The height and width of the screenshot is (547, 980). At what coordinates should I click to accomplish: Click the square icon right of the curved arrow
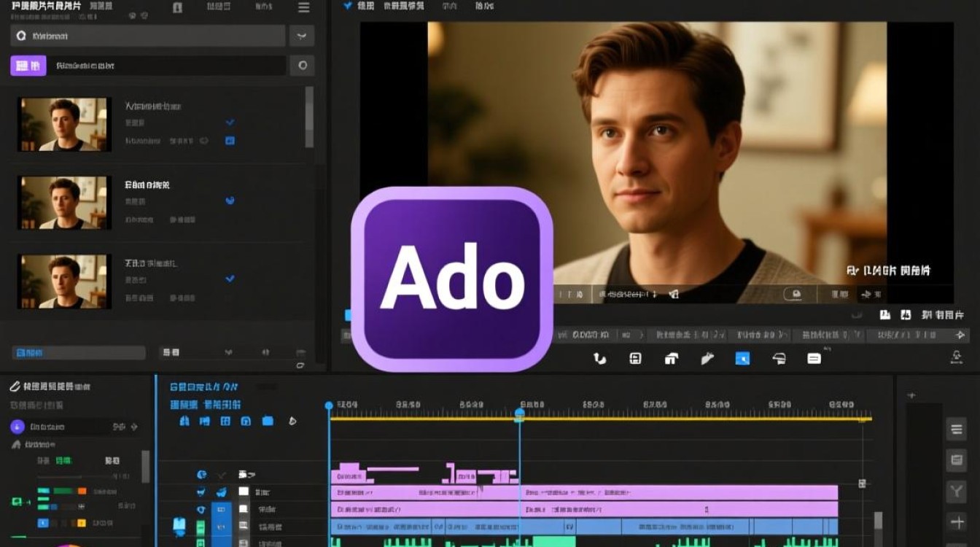[x=635, y=358]
